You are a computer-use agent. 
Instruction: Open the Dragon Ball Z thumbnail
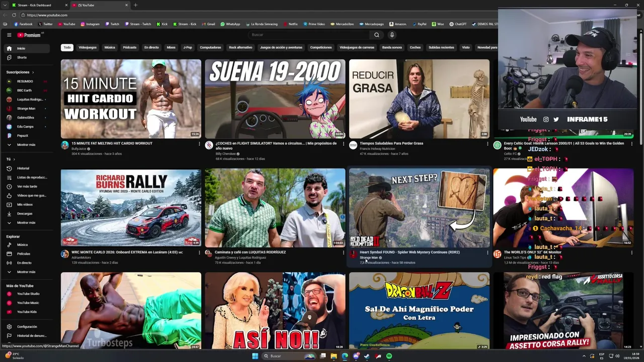(x=419, y=311)
